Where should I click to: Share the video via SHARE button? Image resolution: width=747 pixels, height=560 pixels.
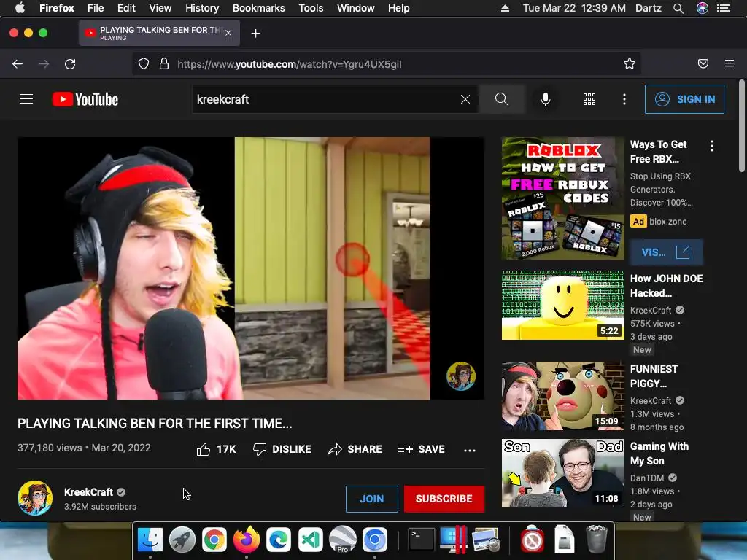[355, 449]
